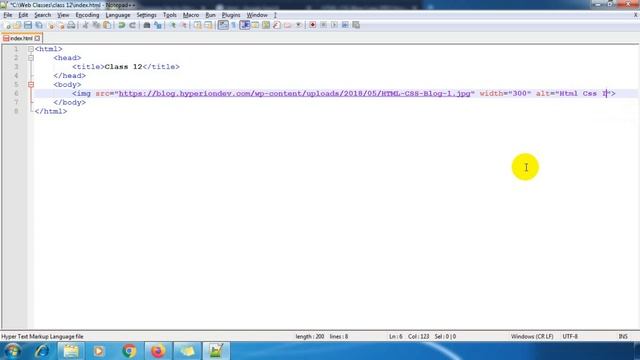
Task: Toggle Show All Characters icon
Action: [x=234, y=25]
